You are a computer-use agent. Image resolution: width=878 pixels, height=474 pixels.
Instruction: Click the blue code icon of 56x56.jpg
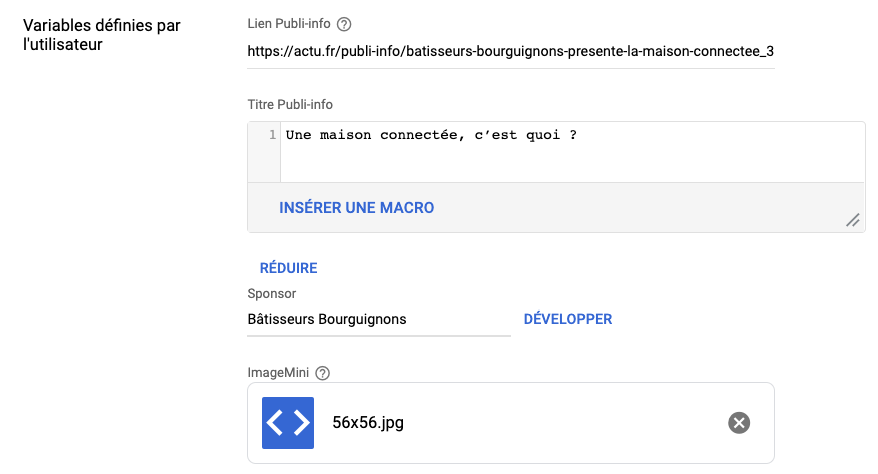[x=288, y=423]
